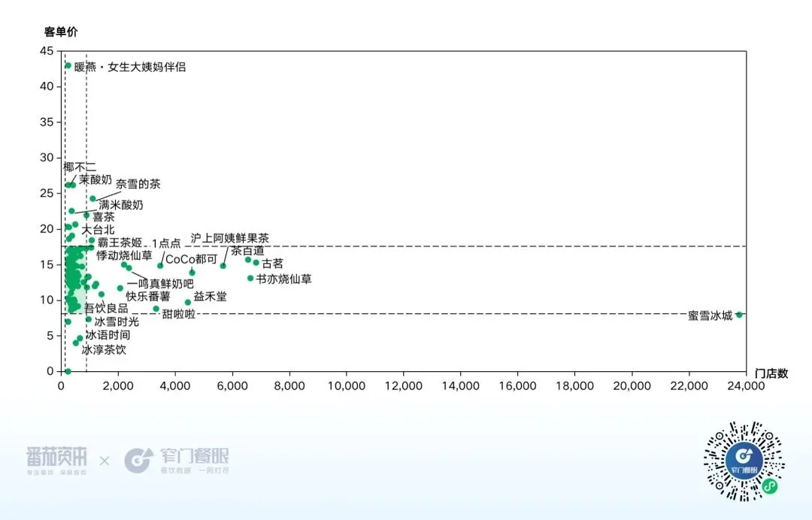Select the 茉酸奶 label
The image size is (812, 520).
click(x=95, y=180)
